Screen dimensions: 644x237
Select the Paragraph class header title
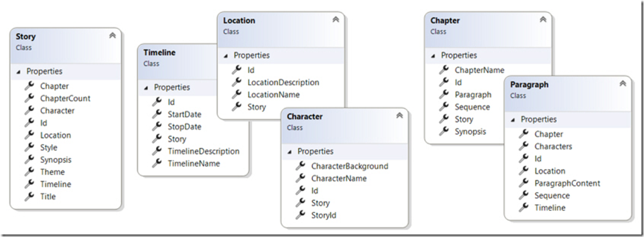(x=529, y=85)
